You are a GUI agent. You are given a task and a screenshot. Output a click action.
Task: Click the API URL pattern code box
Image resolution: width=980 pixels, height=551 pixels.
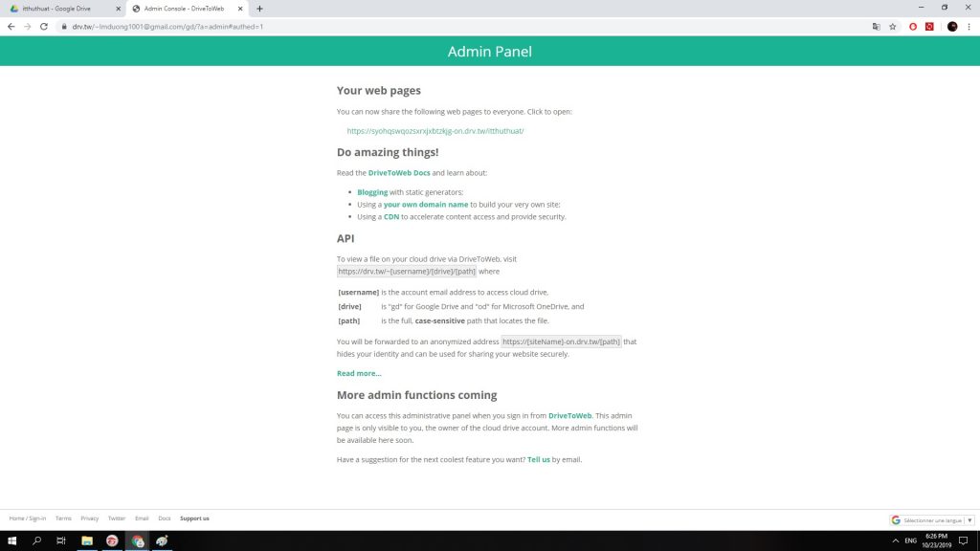pyautogui.click(x=406, y=271)
